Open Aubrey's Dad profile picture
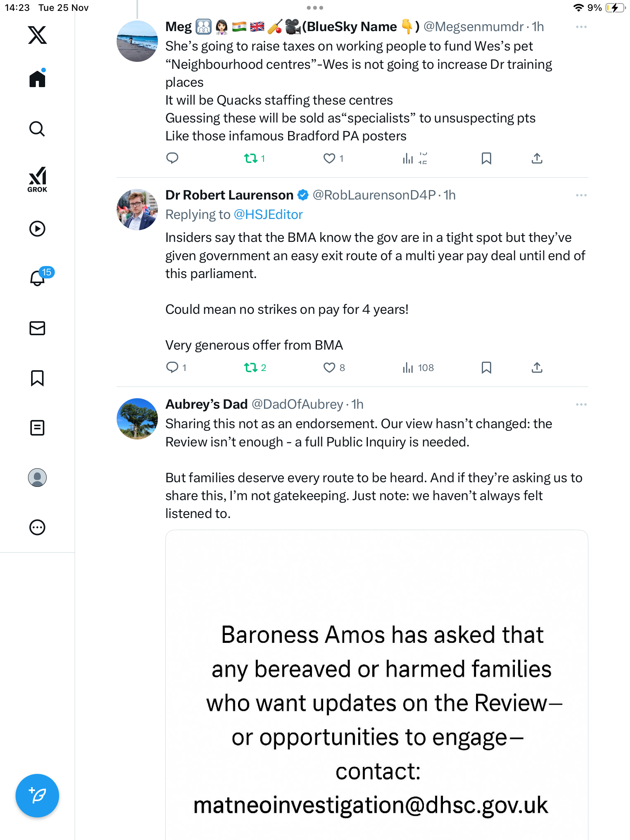The width and height of the screenshot is (630, 840). pos(137,419)
